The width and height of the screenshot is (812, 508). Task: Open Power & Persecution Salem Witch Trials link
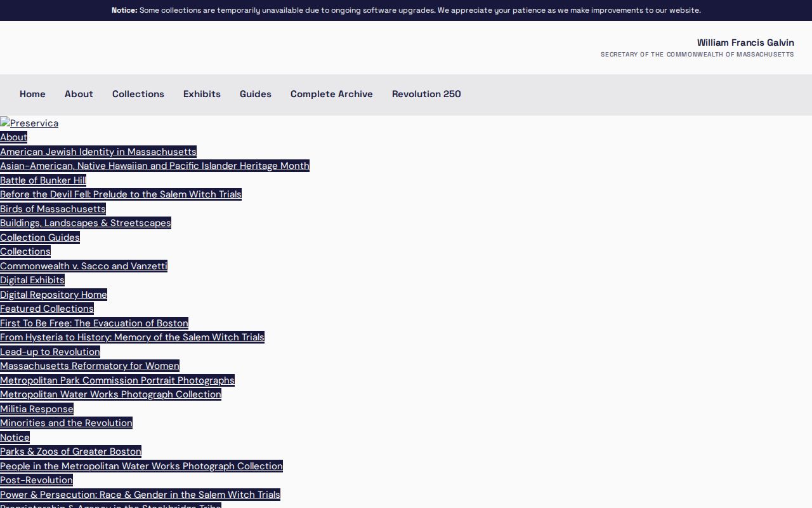[x=140, y=495]
